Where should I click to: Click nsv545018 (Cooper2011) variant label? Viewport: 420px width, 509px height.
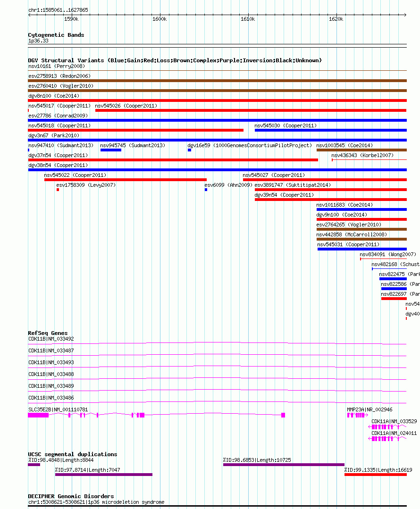pyautogui.click(x=59, y=125)
